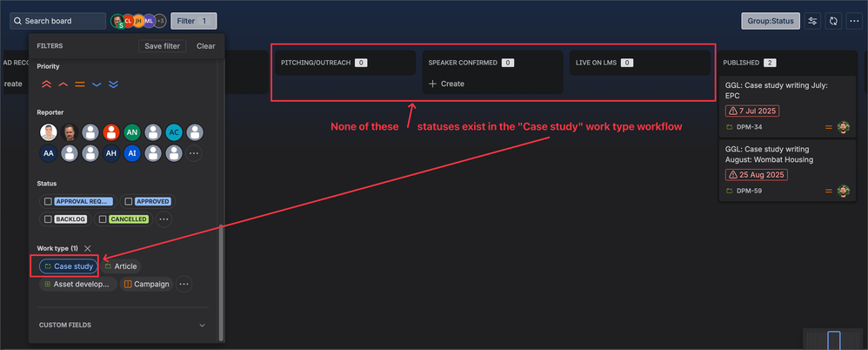Click Save filter button
This screenshot has height=350, width=868.
click(x=162, y=46)
